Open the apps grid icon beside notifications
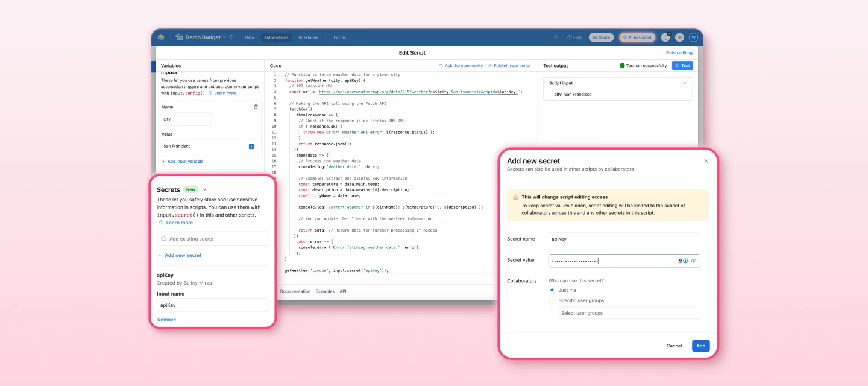 click(679, 37)
